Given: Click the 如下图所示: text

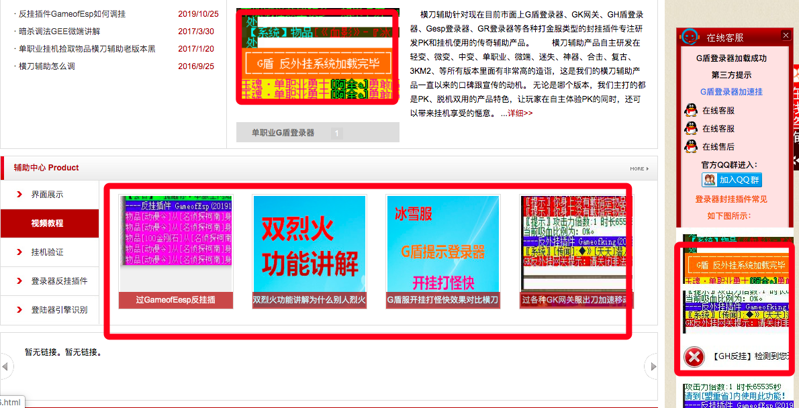Looking at the screenshot, I should click(x=729, y=215).
